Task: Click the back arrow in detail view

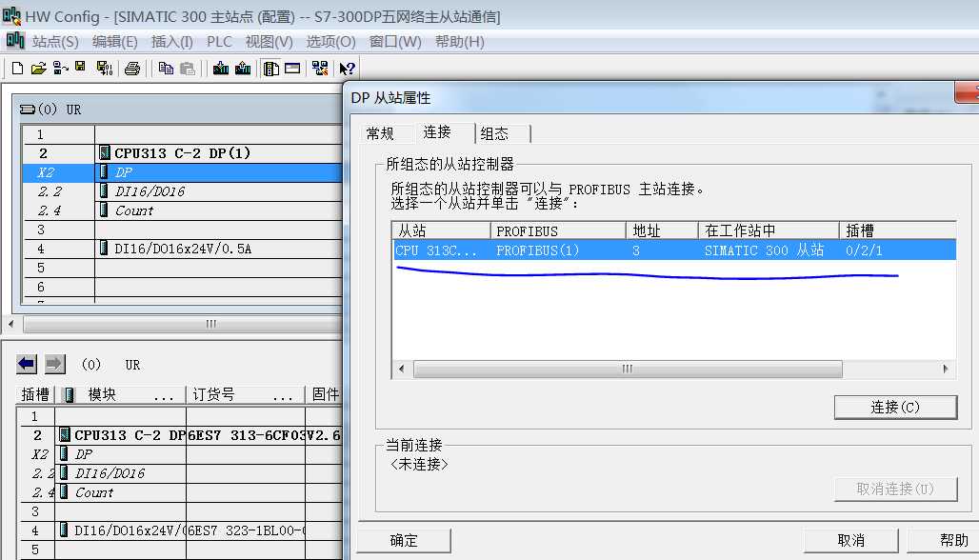Action: [27, 364]
